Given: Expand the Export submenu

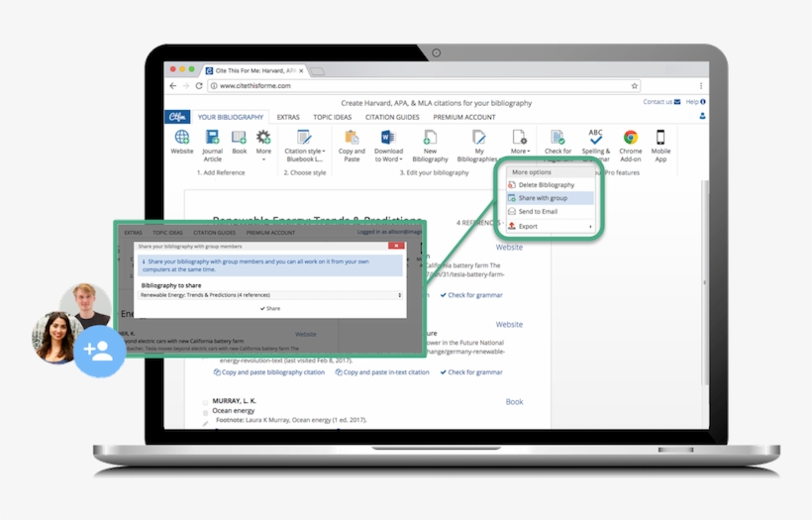Looking at the screenshot, I should pos(550,227).
